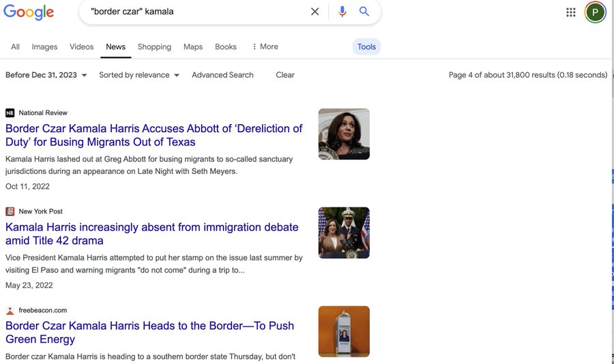Click the New York Post article thumbnail

344,232
